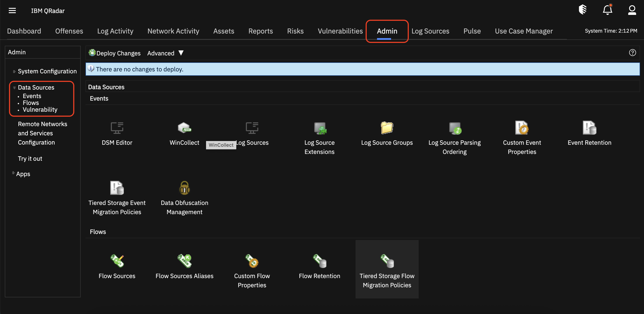
Task: Collapse the Data Sources section
Action: [15, 87]
